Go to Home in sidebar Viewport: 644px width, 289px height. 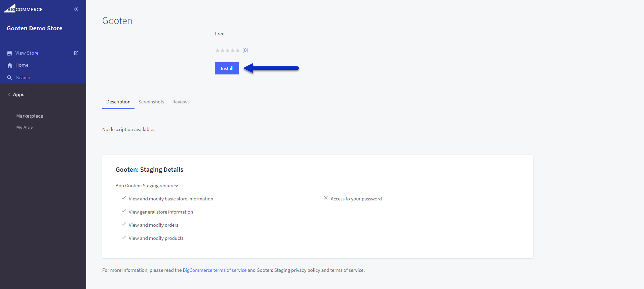point(22,65)
